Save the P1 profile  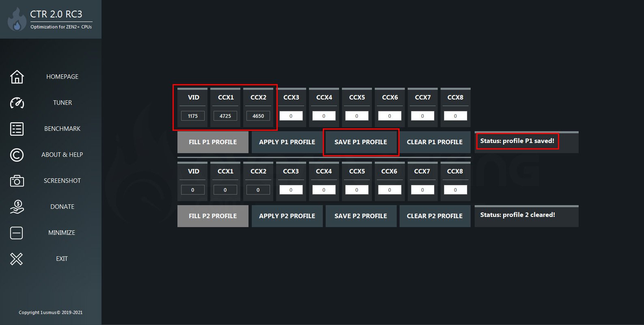[361, 142]
